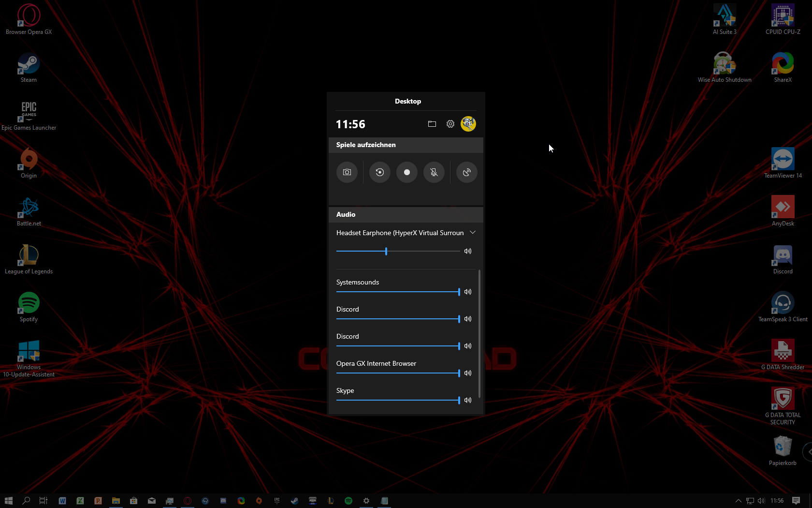Open Excel from the taskbar
812x508 pixels.
80,501
